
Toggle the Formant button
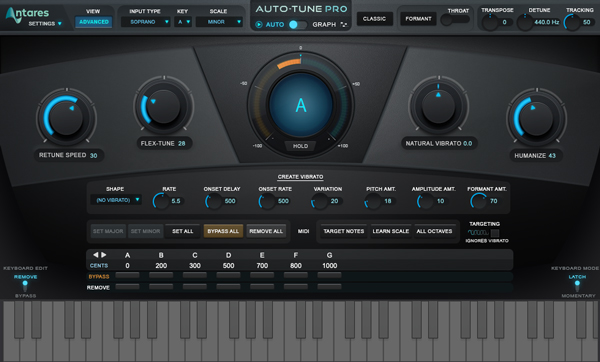(418, 18)
